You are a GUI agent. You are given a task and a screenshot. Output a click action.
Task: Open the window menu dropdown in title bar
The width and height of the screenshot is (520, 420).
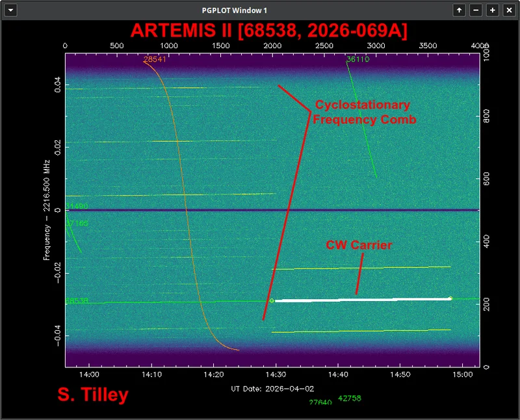[x=10, y=10]
